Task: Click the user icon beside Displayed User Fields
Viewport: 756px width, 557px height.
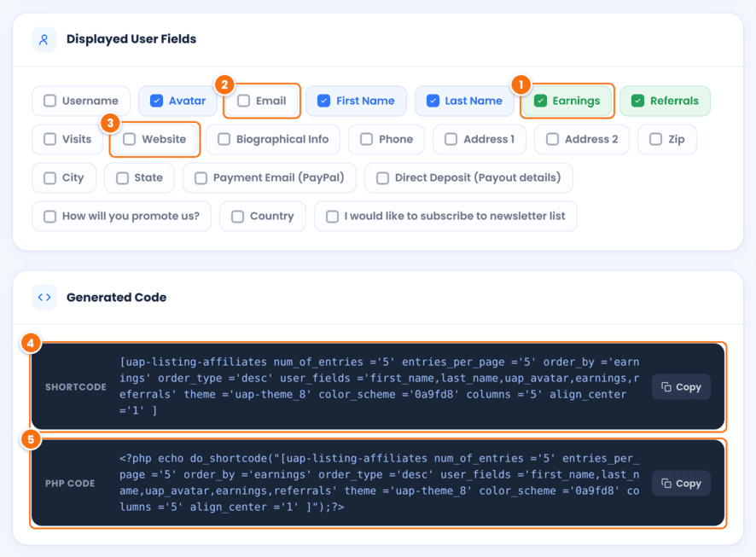Action: pos(44,39)
